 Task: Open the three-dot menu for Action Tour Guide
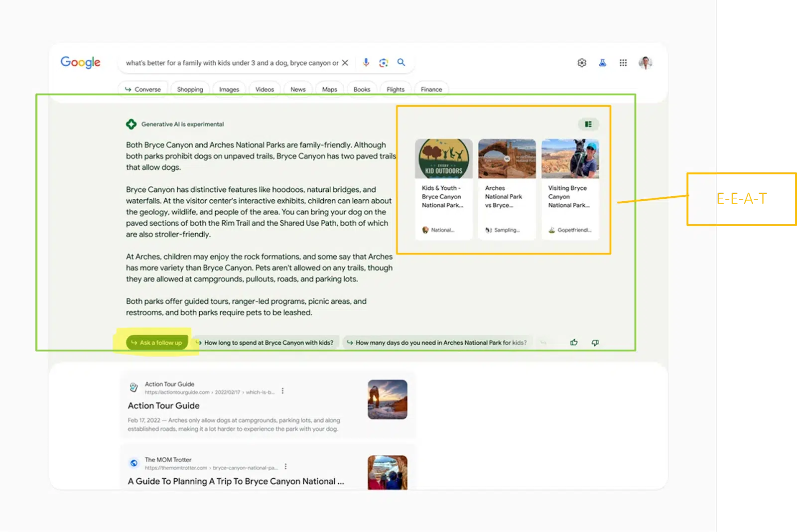[x=282, y=391]
